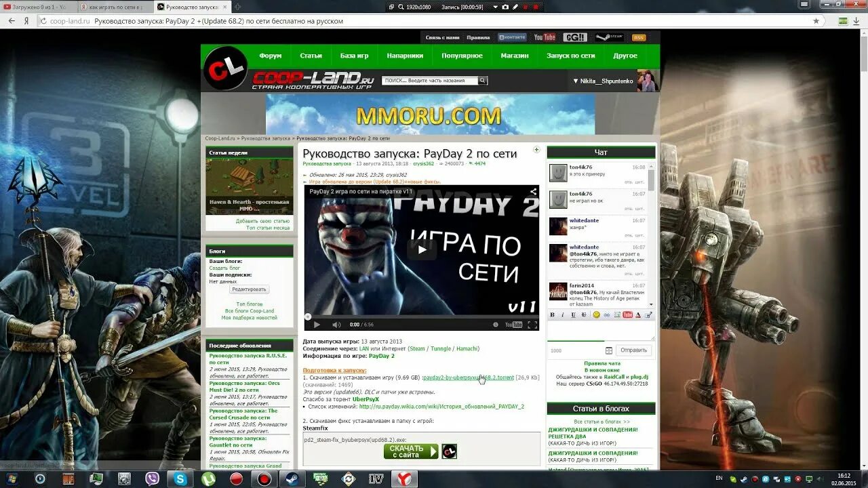Click in the chat message text area
The height and width of the screenshot is (488, 868).
click(x=601, y=330)
